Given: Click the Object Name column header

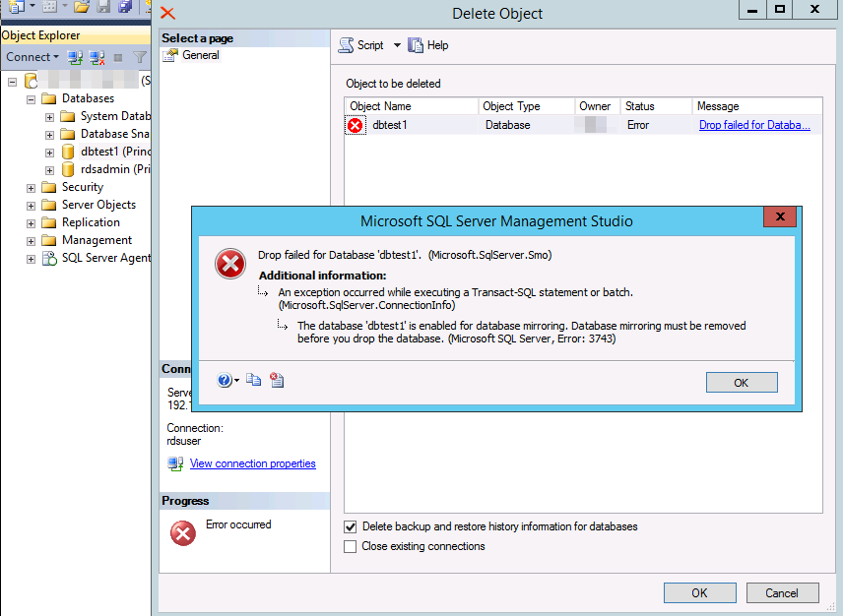Looking at the screenshot, I should [x=412, y=106].
